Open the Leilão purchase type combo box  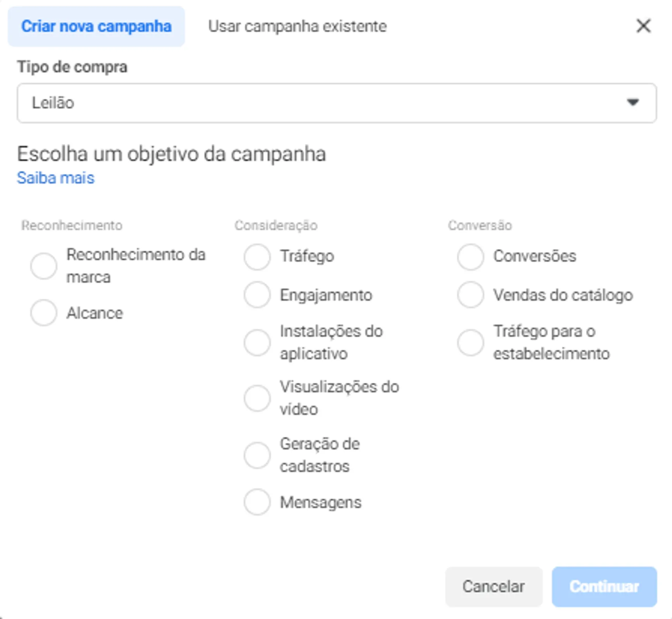click(x=337, y=103)
